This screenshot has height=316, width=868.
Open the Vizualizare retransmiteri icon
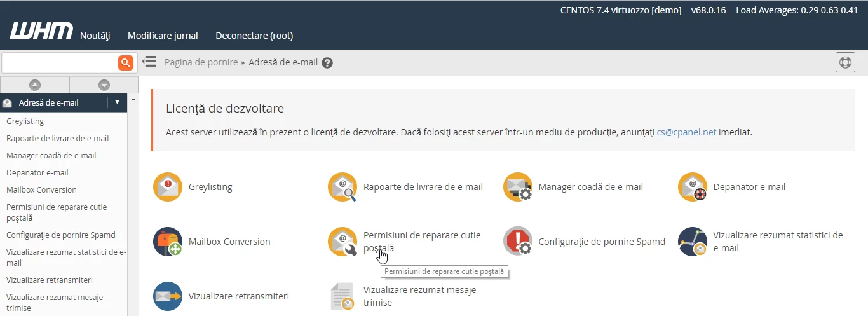click(168, 296)
